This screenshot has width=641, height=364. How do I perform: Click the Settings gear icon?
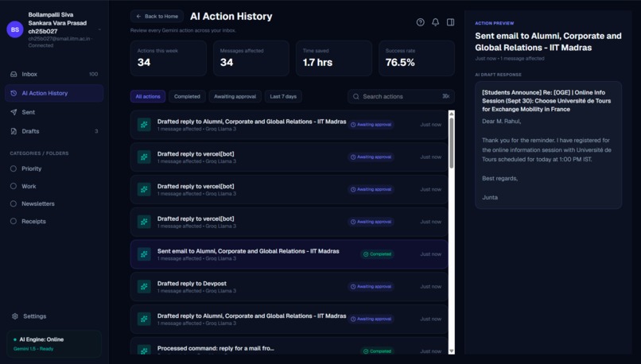point(15,316)
